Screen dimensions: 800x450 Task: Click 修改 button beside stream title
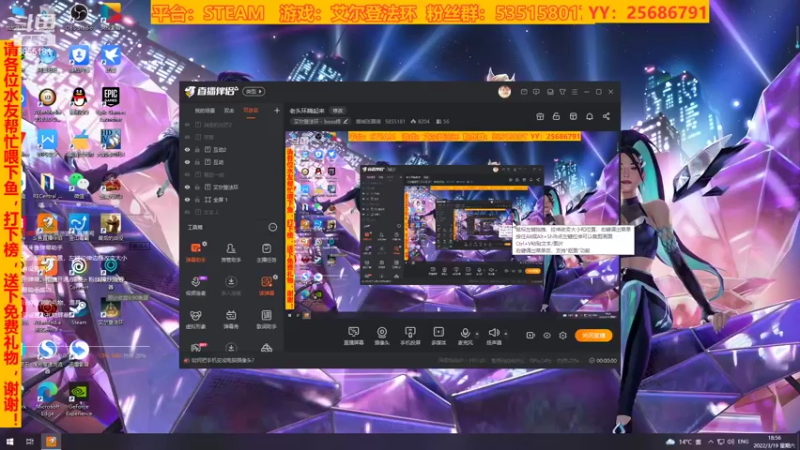pos(338,111)
